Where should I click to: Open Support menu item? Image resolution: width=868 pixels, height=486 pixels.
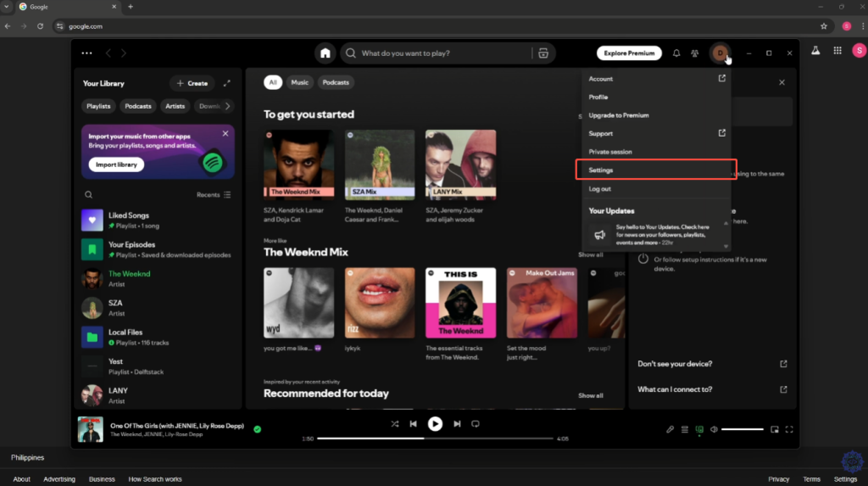coord(656,133)
